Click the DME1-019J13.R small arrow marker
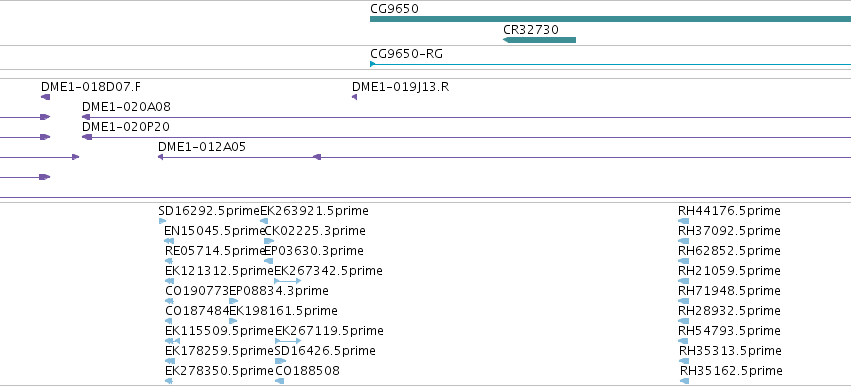 [x=354, y=97]
